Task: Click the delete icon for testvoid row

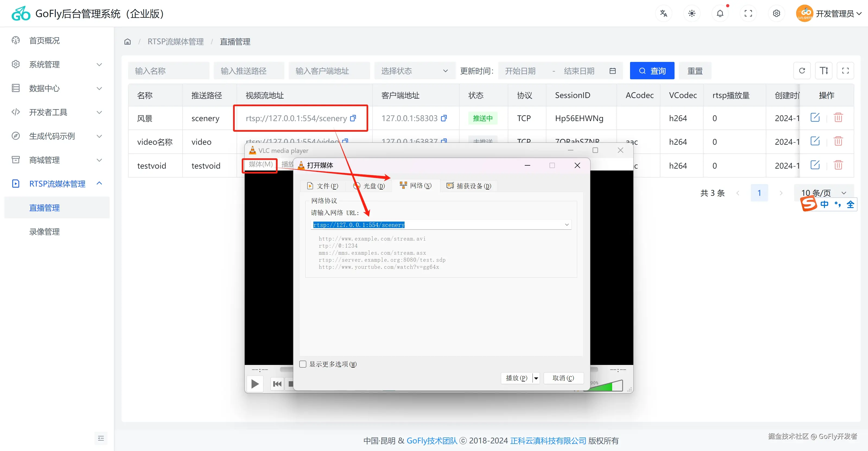Action: click(838, 165)
